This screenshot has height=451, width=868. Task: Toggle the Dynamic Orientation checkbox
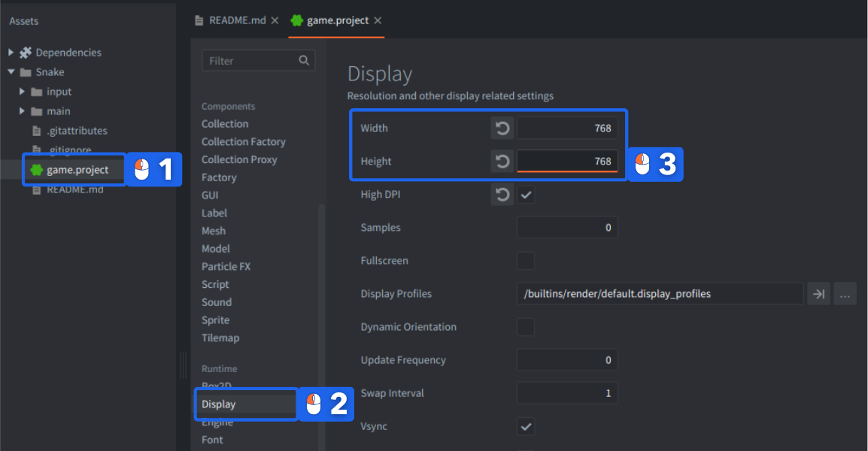pos(526,327)
